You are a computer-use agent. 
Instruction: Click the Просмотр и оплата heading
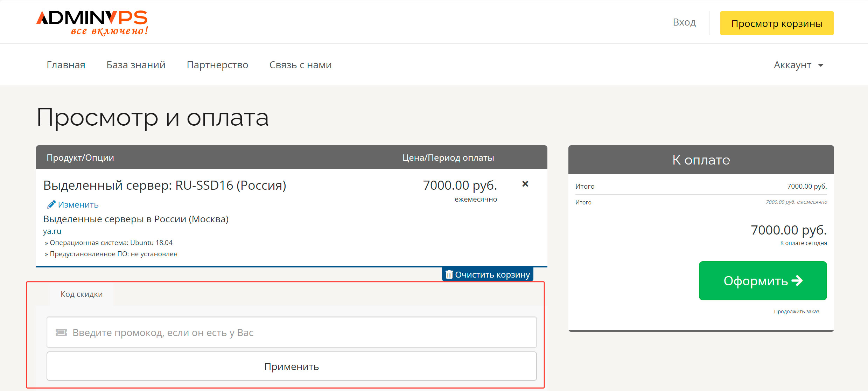point(153,118)
